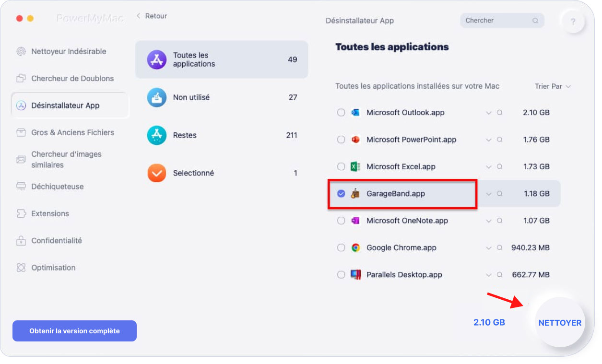Select the Microsoft OneNote.app checkbox
This screenshot has height=364, width=602.
(341, 221)
